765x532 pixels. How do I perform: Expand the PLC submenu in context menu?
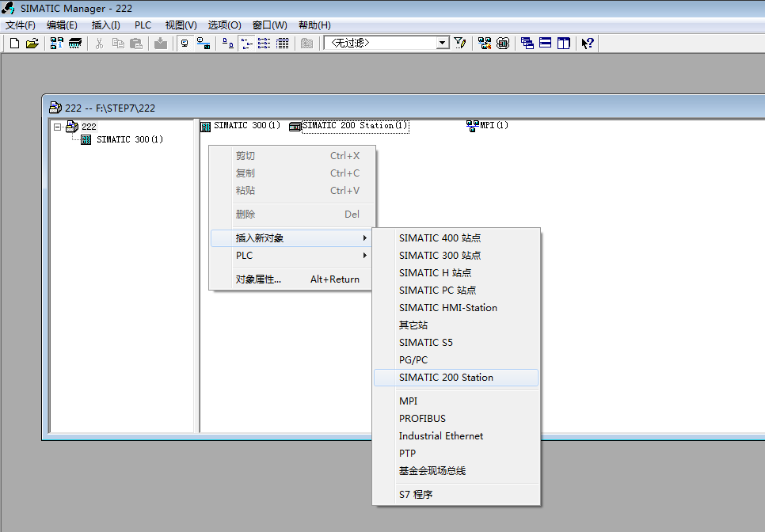290,256
